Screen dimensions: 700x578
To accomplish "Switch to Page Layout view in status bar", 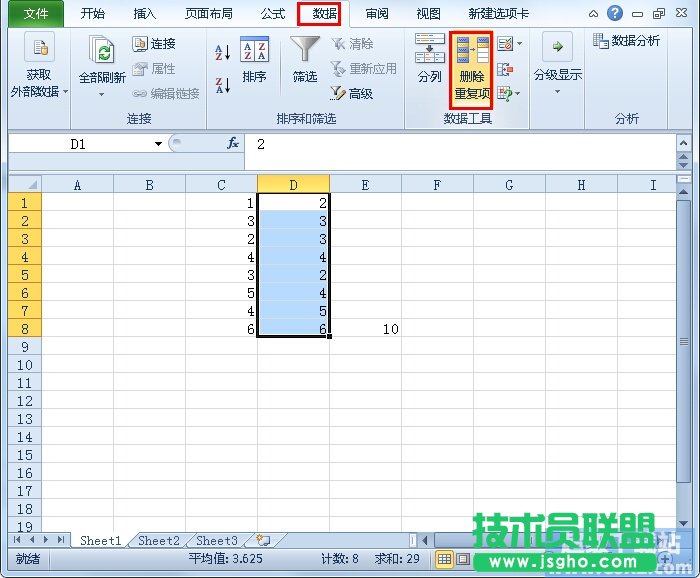I will point(463,558).
